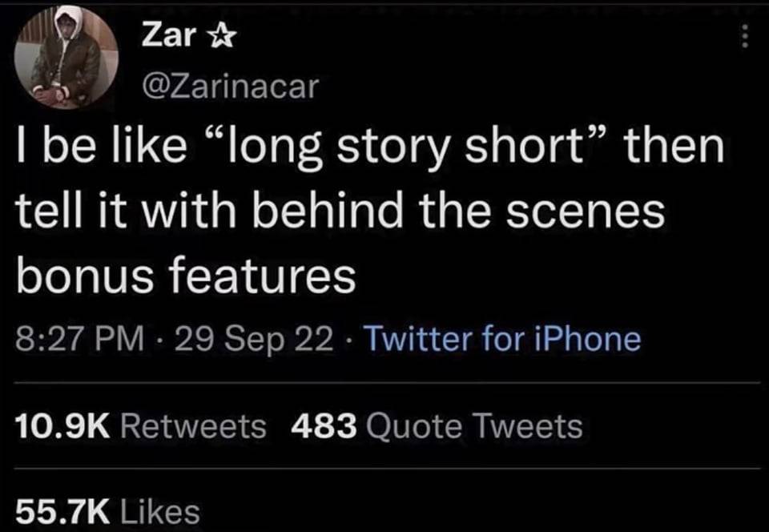This screenshot has width=769, height=532.
Task: Show who liked via the "Likes" label
Action: coord(159,510)
